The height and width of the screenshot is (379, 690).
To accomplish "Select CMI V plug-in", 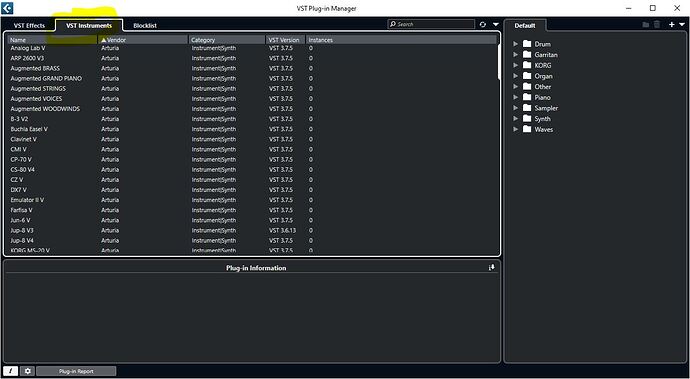I will [252, 149].
